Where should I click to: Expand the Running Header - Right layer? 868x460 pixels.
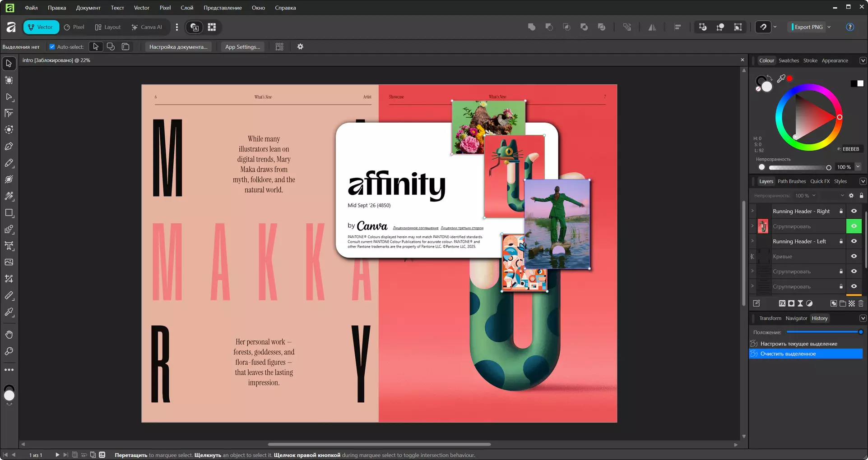[x=752, y=211]
